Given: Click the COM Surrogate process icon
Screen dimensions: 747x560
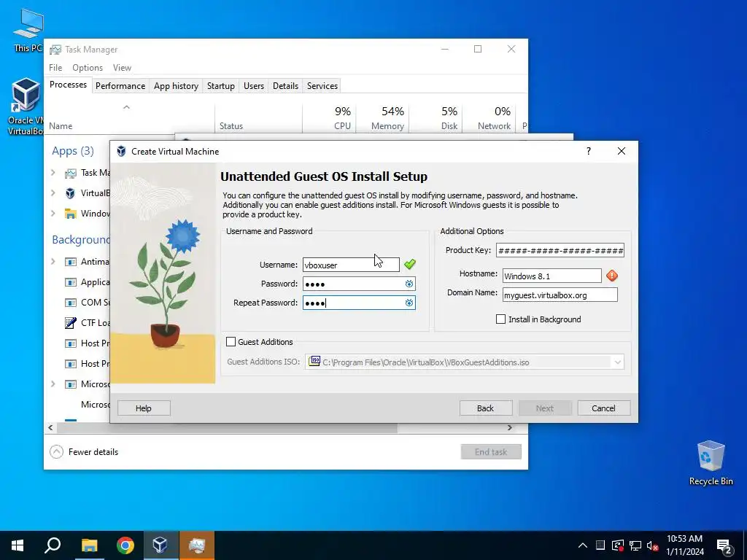Looking at the screenshot, I should coord(71,303).
